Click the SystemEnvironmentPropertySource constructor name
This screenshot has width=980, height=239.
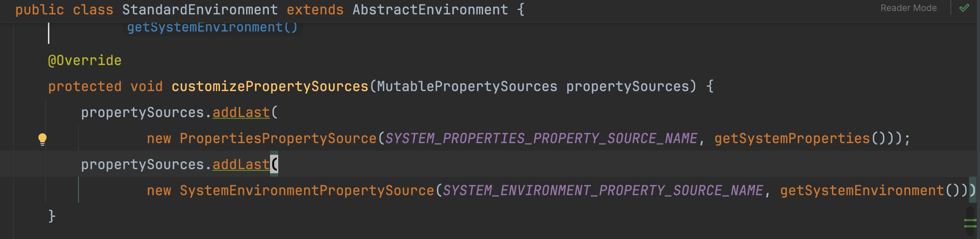pyautogui.click(x=307, y=191)
